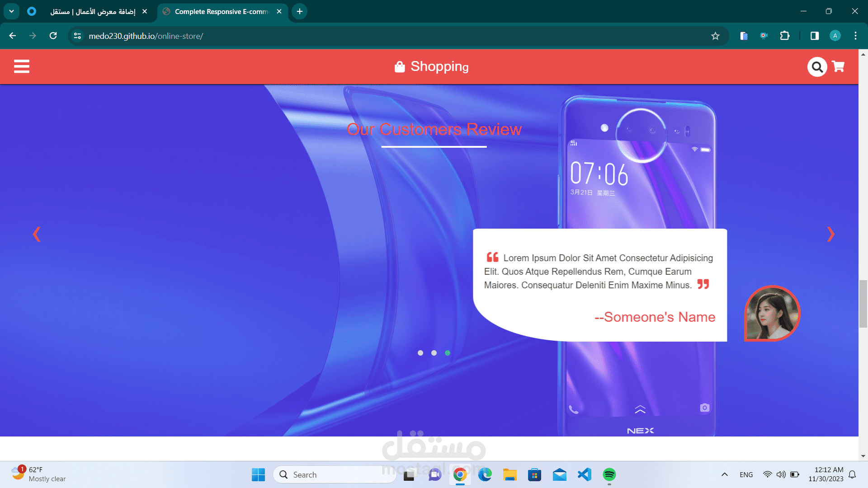Open the shopping cart icon
868x488 pixels.
click(838, 67)
